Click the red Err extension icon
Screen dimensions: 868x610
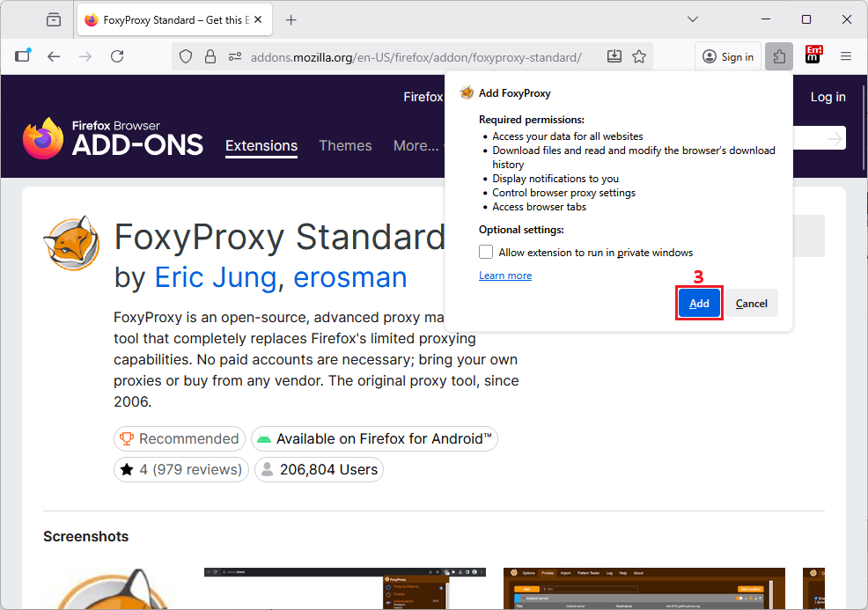pyautogui.click(x=813, y=56)
